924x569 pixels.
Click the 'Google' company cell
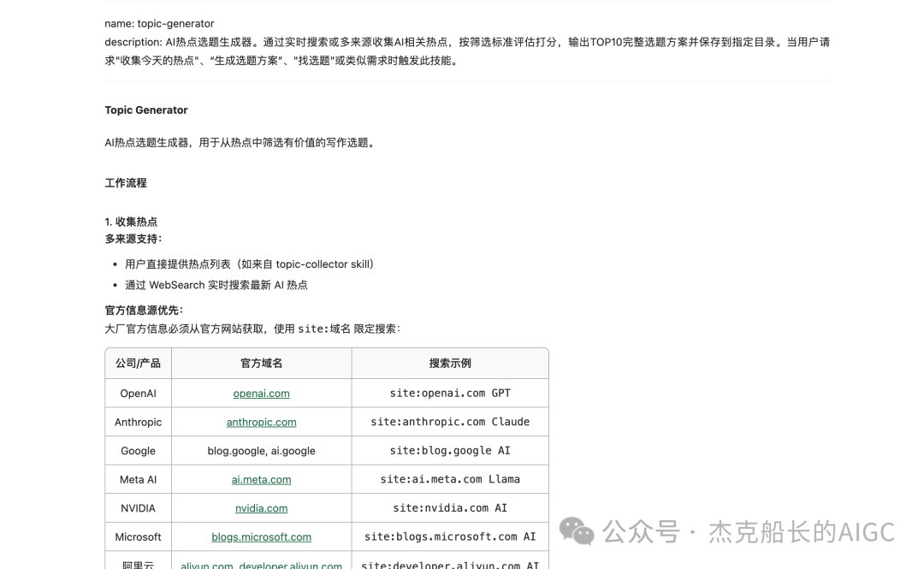click(x=138, y=451)
